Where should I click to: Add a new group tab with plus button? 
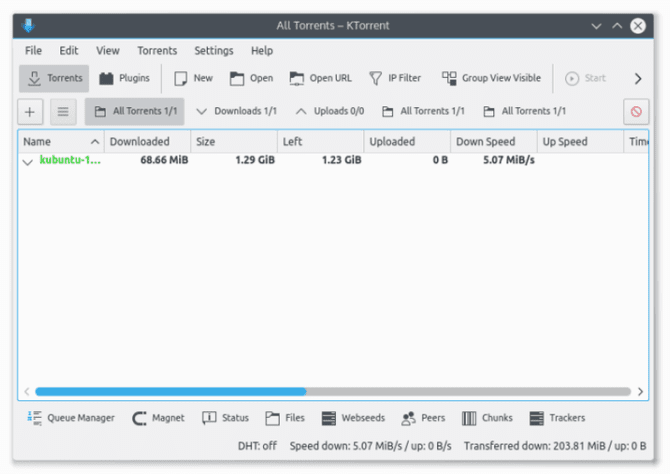[x=30, y=112]
